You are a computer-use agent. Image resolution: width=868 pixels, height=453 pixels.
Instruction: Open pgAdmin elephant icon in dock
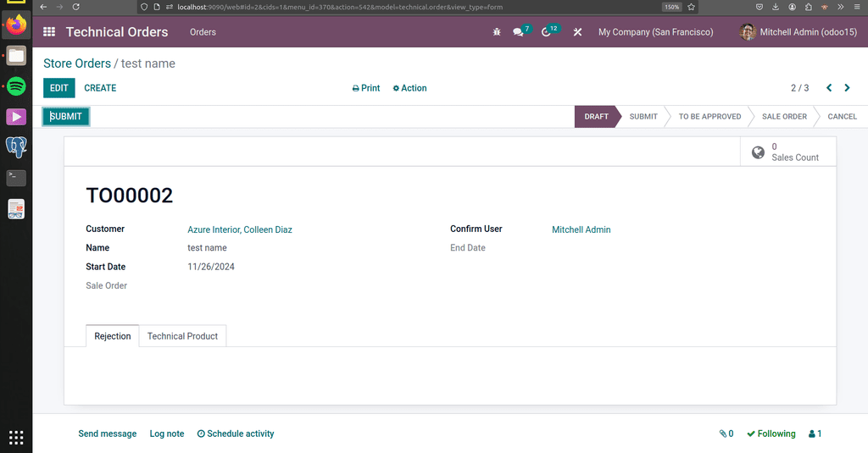pos(16,147)
